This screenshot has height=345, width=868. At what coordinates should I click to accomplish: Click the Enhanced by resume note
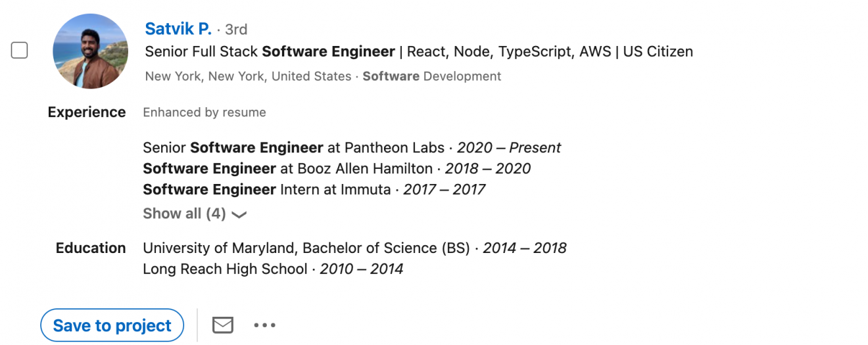tap(205, 112)
